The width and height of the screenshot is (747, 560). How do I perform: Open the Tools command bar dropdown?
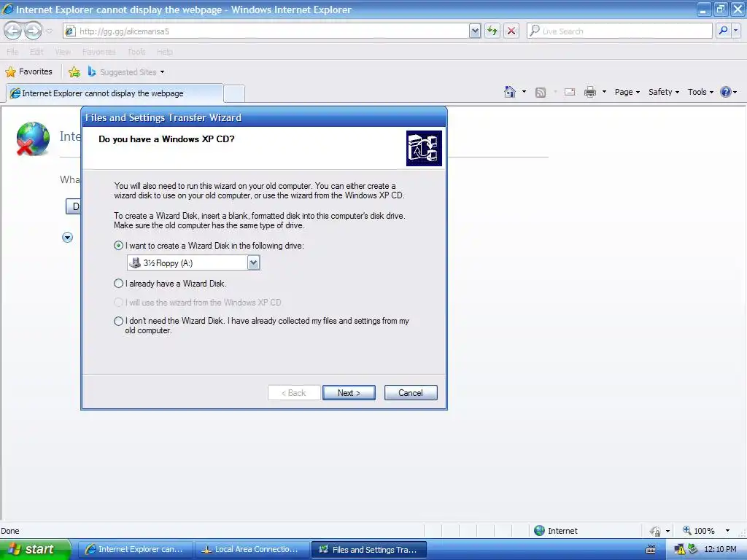tap(700, 92)
